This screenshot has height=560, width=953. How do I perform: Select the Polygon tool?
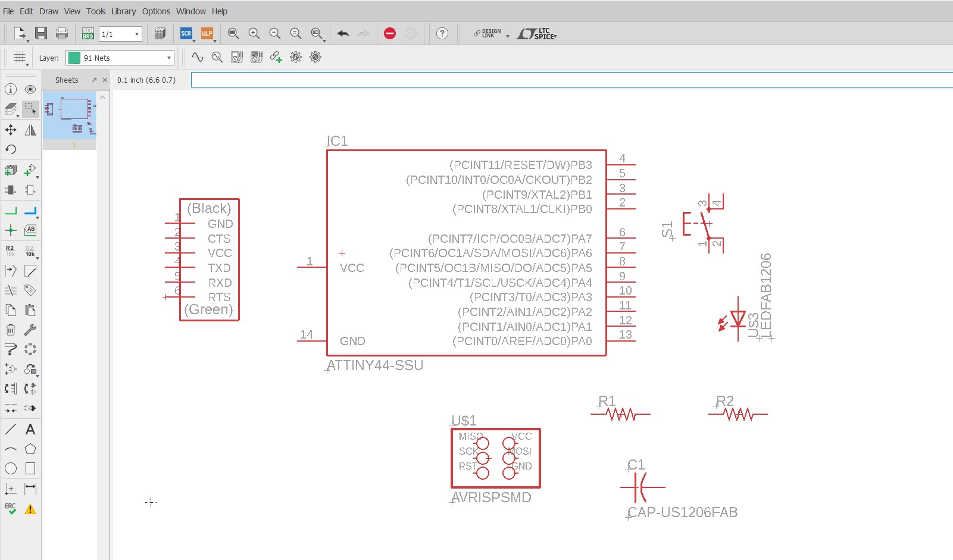click(30, 449)
